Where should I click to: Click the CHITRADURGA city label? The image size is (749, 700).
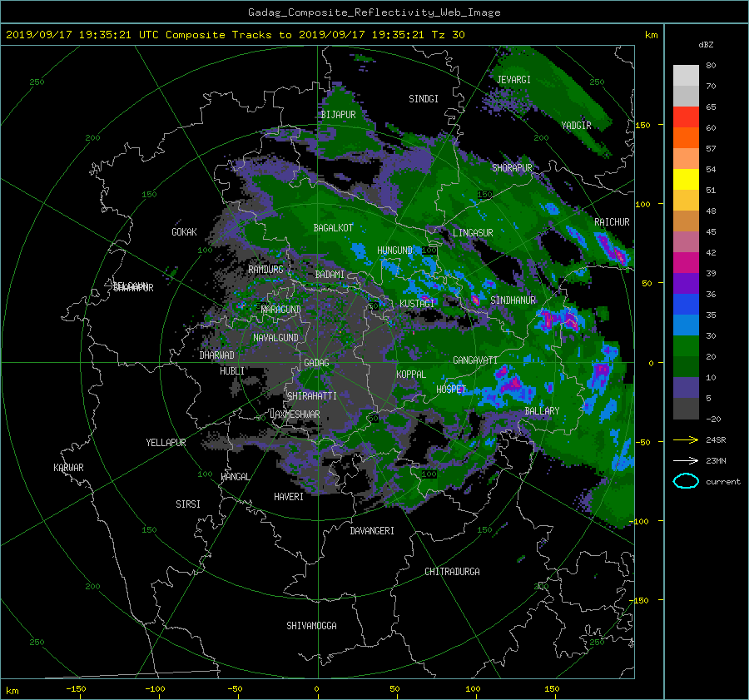click(452, 572)
